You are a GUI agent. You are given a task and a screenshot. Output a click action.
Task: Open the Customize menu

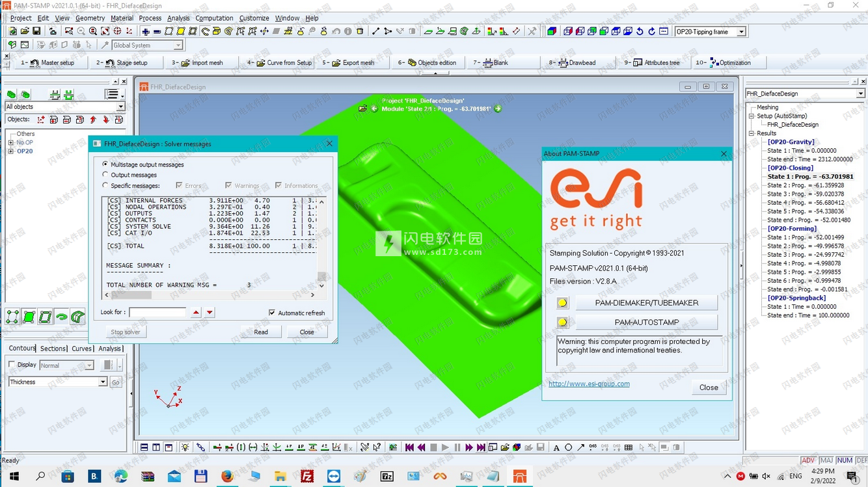[x=254, y=18]
